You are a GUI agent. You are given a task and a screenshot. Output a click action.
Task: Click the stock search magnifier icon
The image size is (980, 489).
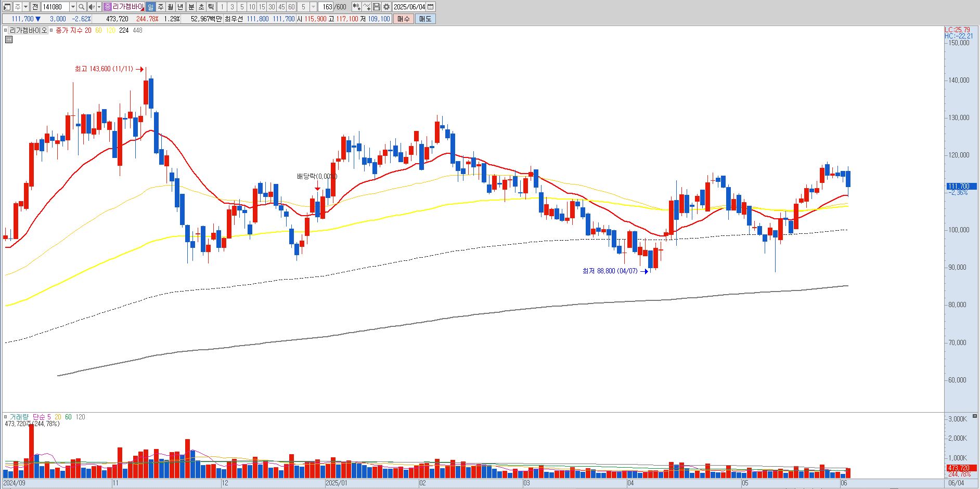[82, 7]
